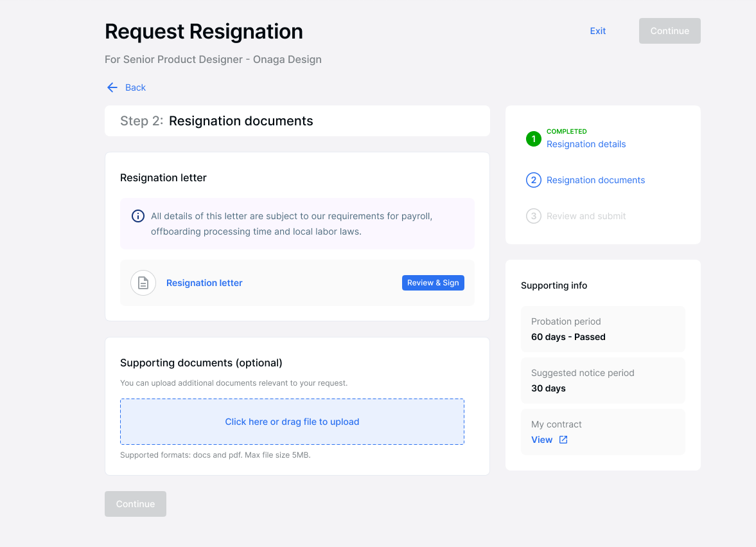Click the Probation period info card
Image resolution: width=756 pixels, height=547 pixels.
pos(602,329)
